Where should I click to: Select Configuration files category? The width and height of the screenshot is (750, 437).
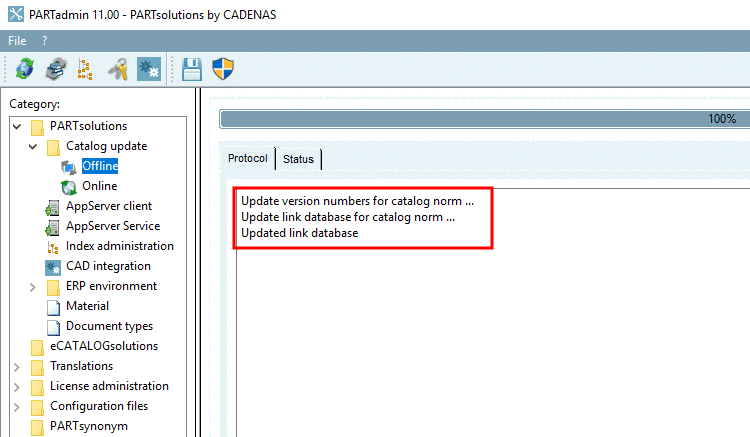click(x=99, y=406)
